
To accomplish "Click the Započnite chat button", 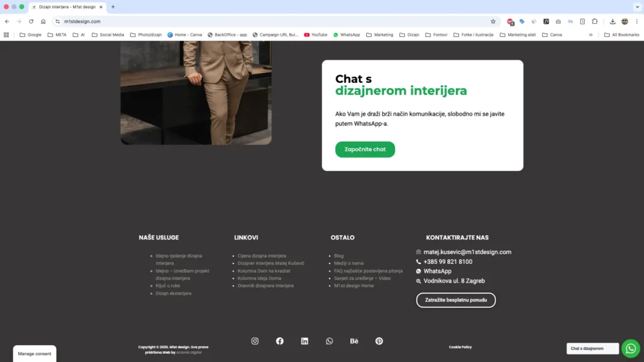I will (365, 149).
